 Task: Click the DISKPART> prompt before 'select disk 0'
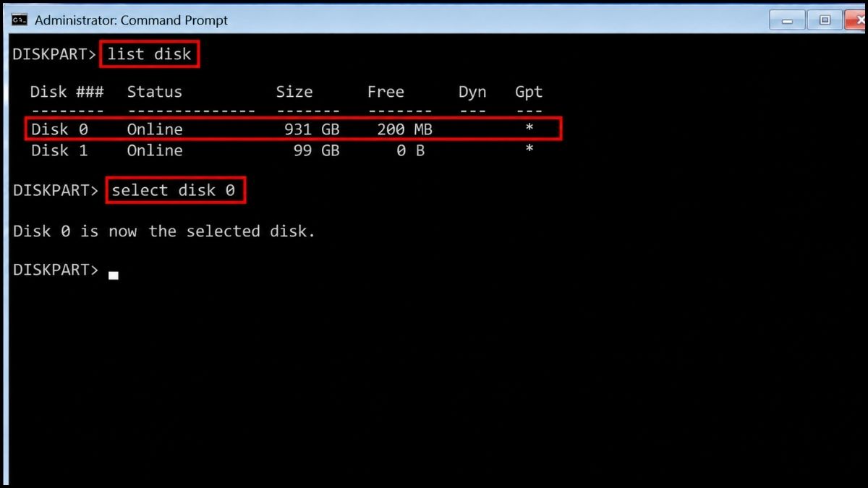[56, 190]
